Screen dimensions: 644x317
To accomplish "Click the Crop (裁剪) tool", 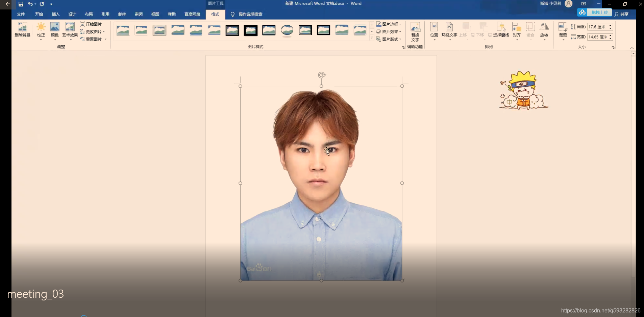I will pos(563,31).
